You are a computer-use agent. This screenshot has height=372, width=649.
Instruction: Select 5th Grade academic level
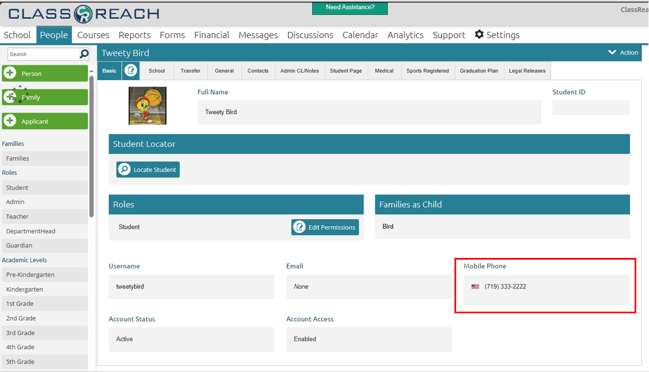(x=45, y=362)
